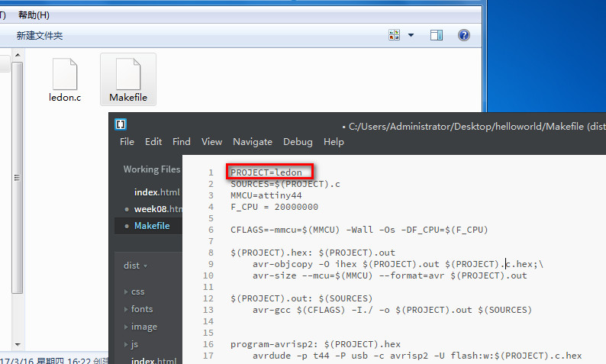Click the F_CPU = 20000000 line

tap(275, 207)
